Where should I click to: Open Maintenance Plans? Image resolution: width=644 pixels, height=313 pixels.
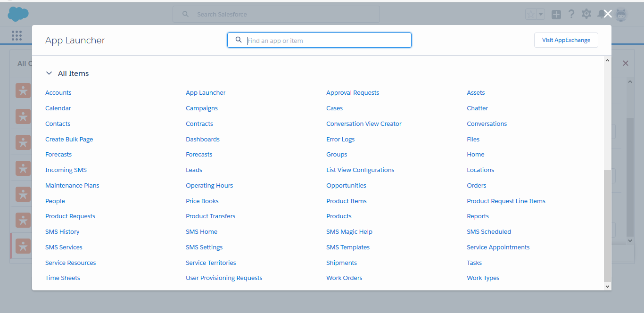pos(72,186)
